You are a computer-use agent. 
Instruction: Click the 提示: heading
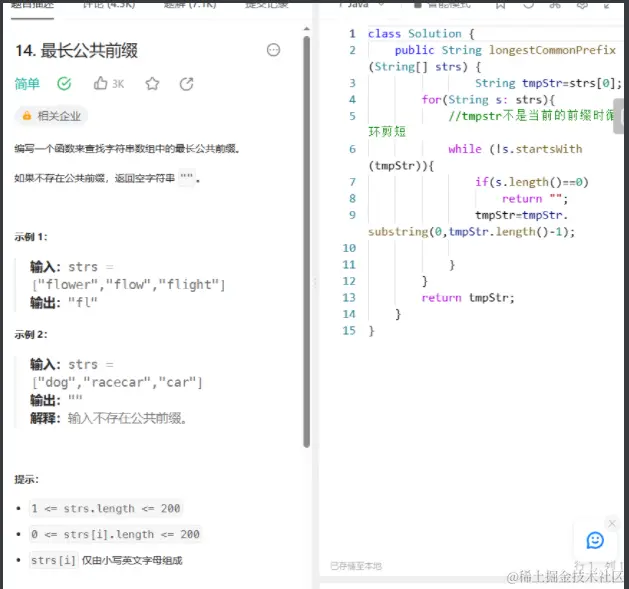[x=26, y=479]
